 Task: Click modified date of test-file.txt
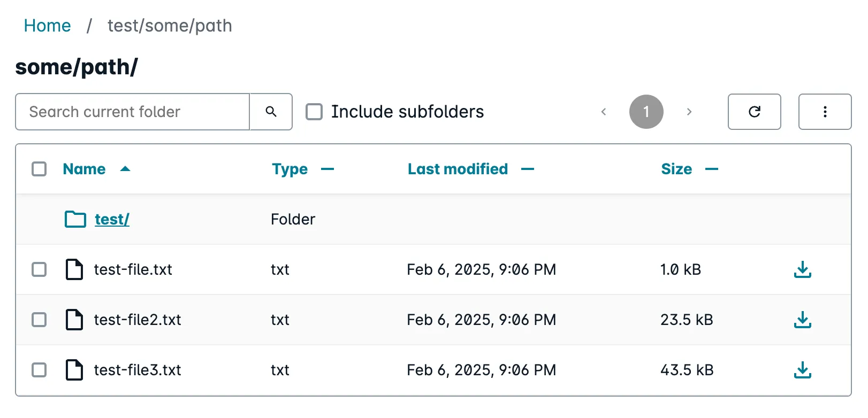481,269
